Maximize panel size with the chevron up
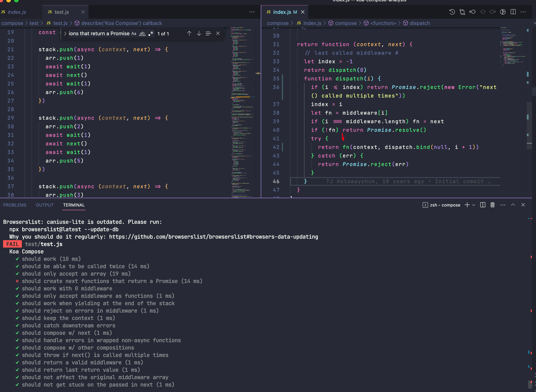Screen dimensions: 536x392 (513, 205)
